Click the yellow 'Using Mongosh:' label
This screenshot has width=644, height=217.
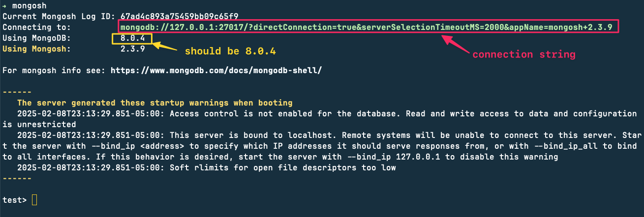click(36, 49)
